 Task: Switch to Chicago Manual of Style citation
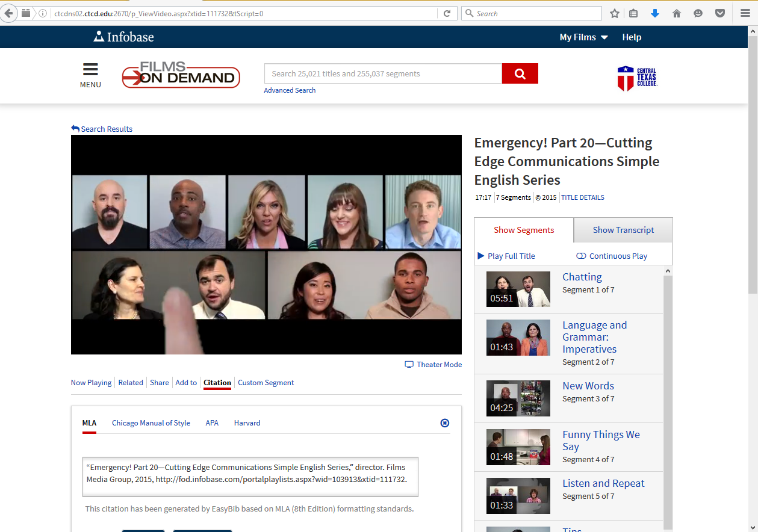click(x=151, y=423)
